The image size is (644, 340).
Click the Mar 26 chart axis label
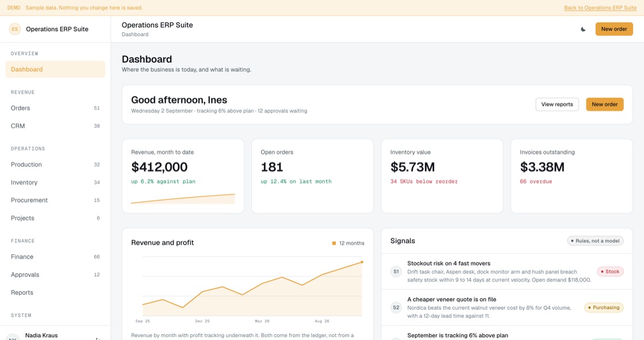(262, 321)
